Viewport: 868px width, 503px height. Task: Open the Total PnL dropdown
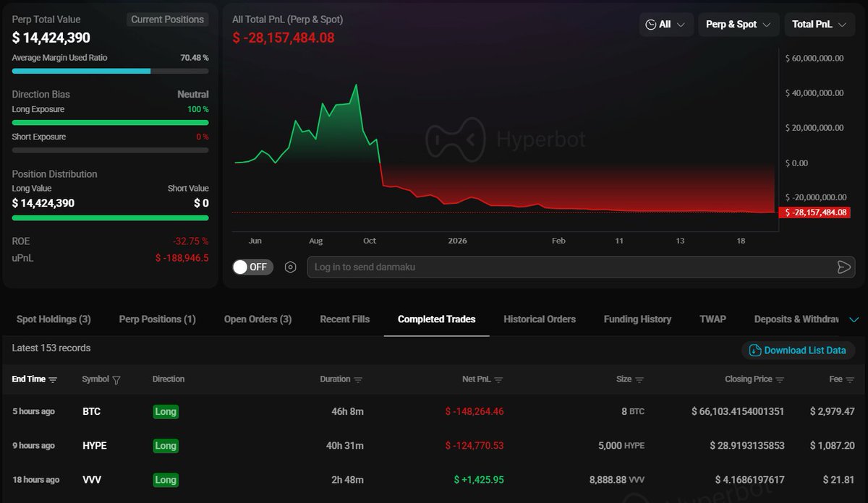point(820,25)
